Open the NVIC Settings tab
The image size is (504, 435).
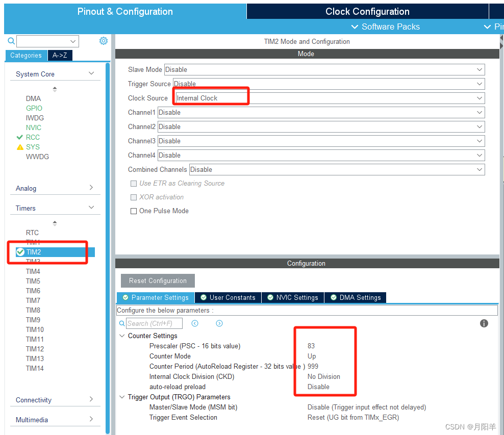[293, 297]
